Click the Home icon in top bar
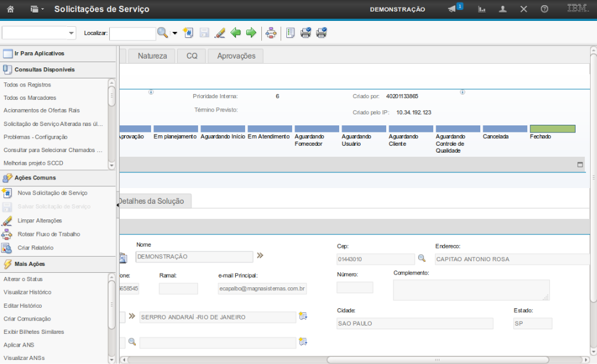Image resolution: width=597 pixels, height=364 pixels. point(10,9)
